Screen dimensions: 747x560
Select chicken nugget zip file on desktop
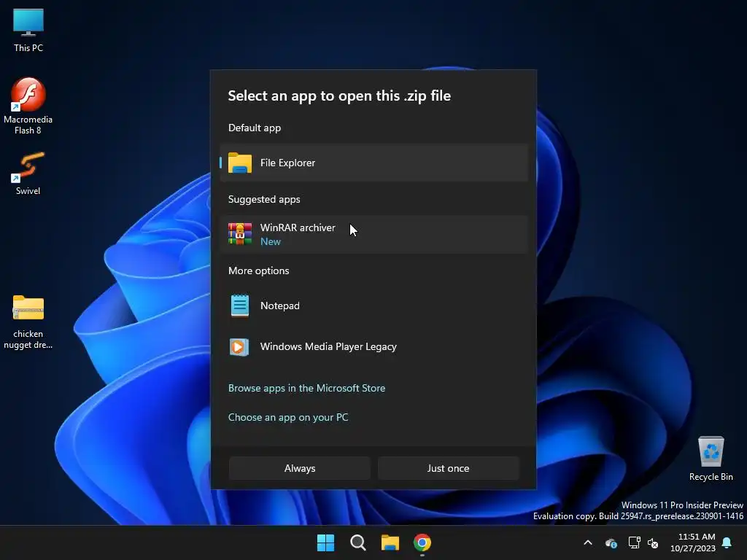click(28, 322)
